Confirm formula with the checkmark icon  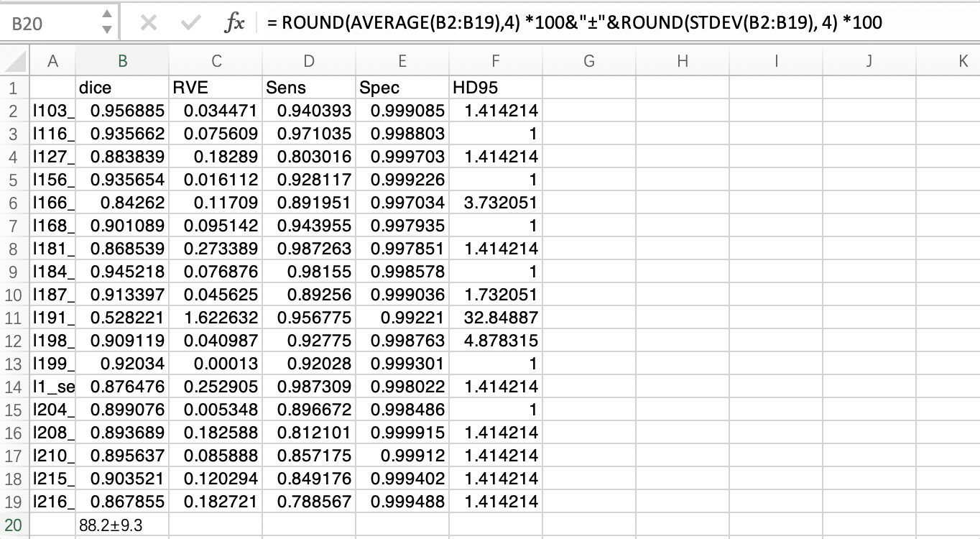[191, 23]
